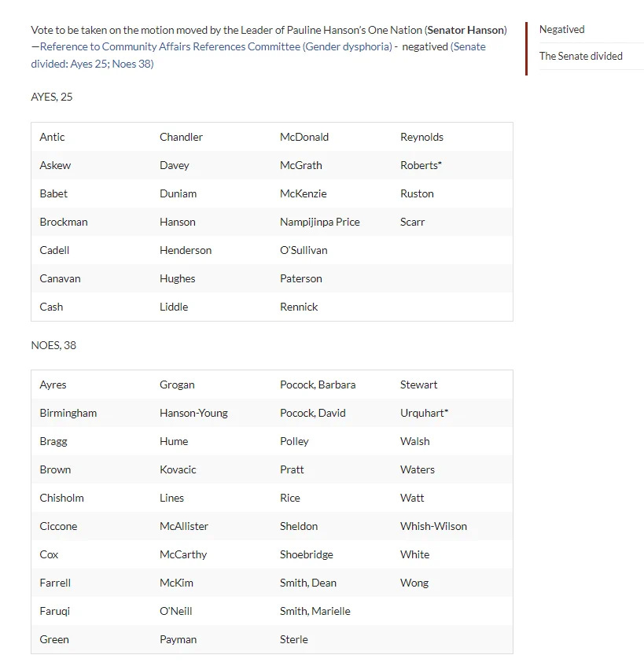The height and width of the screenshot is (666, 644).
Task: Select 'Ciccone' in the Noes table
Action: coord(59,526)
